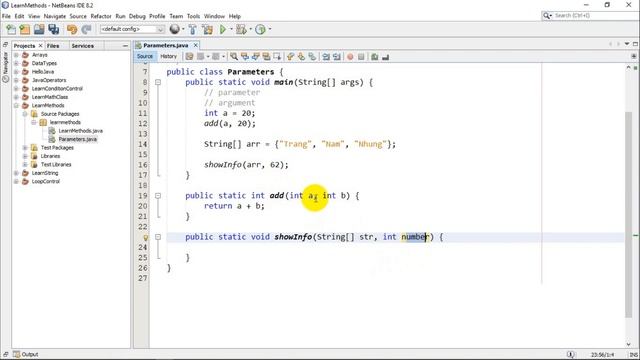Select LearnMethods.java in project tree
This screenshot has height=360, width=640.
[x=80, y=131]
